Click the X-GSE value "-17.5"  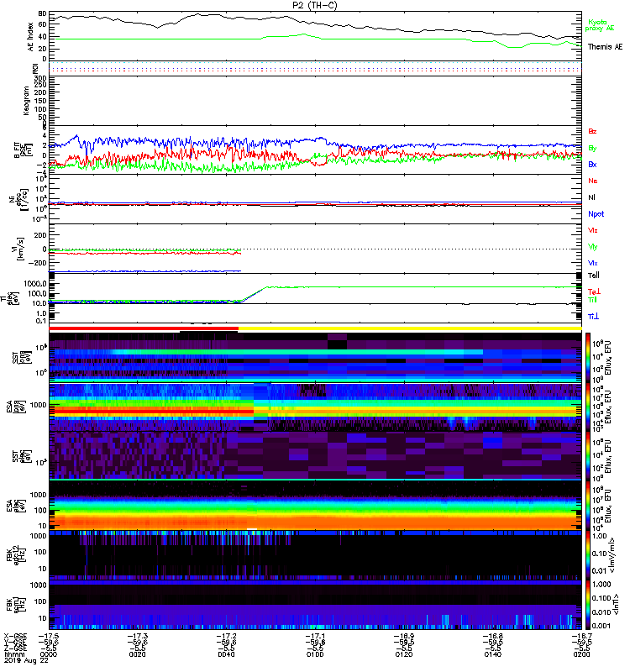[49, 637]
